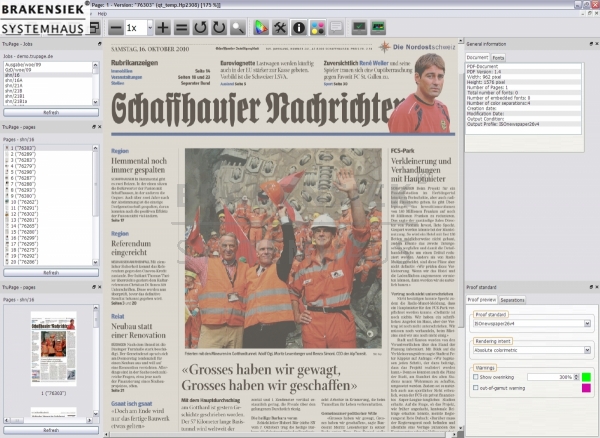Zoom out with the minus toolbar button

click(x=116, y=28)
